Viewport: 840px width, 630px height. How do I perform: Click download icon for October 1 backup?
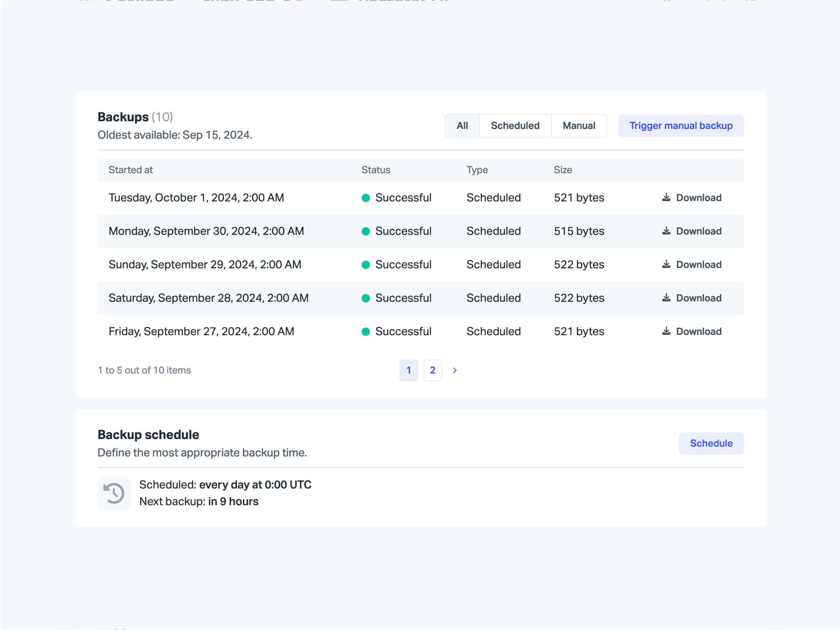666,197
